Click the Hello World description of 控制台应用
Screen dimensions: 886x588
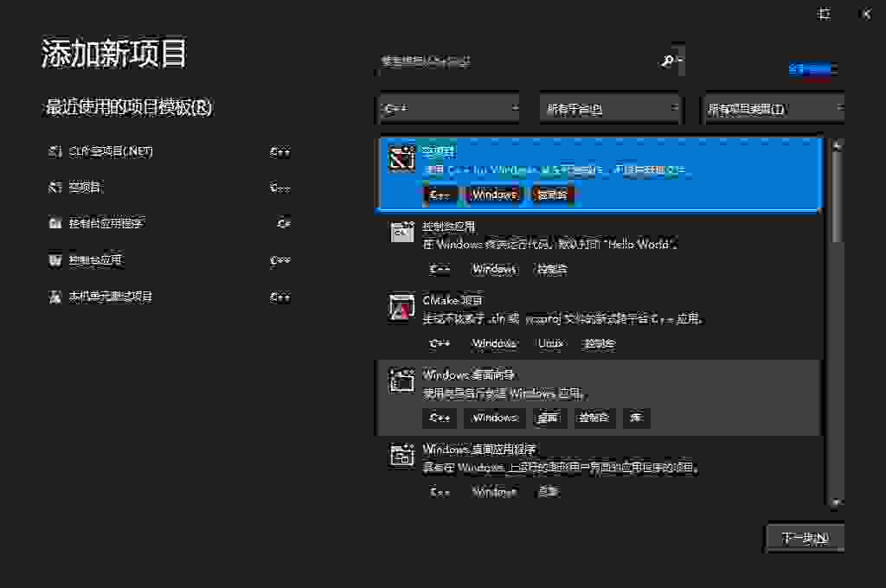pyautogui.click(x=549, y=244)
